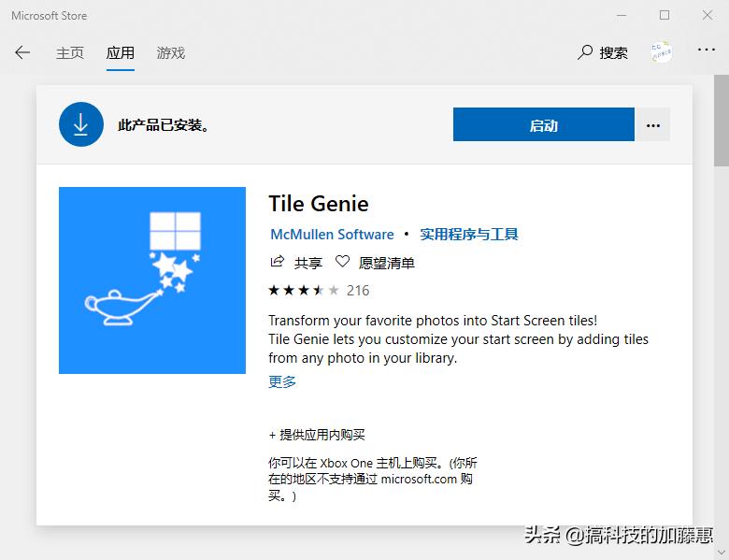Click the 216 ratings count
Screen dimensions: 729x560
358,290
